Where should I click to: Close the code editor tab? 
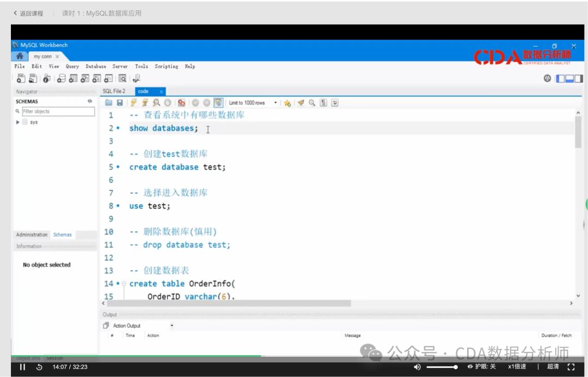(x=161, y=92)
